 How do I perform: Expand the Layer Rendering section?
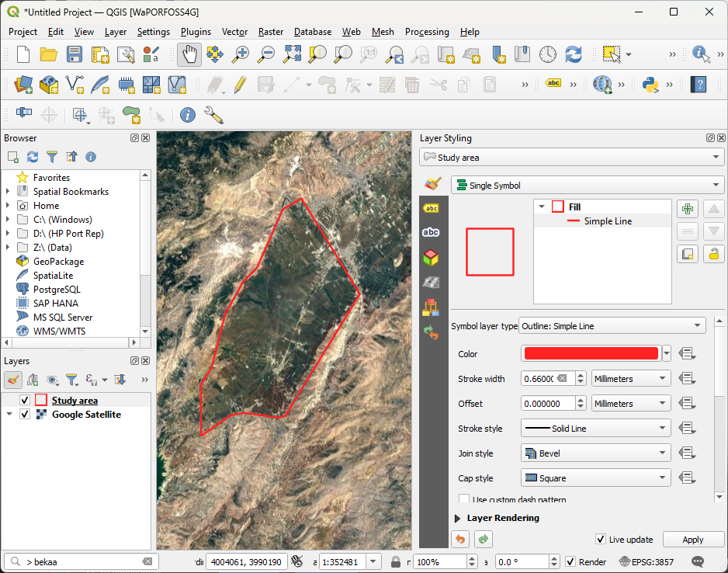coord(456,518)
